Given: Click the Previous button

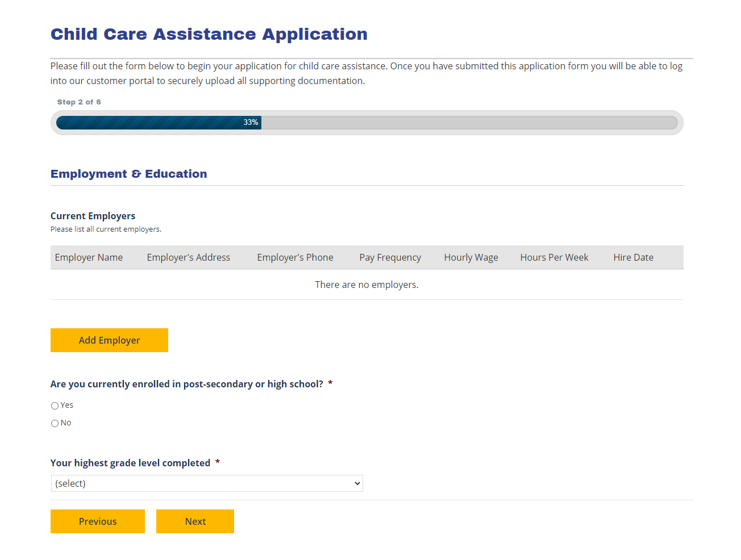Looking at the screenshot, I should (97, 521).
